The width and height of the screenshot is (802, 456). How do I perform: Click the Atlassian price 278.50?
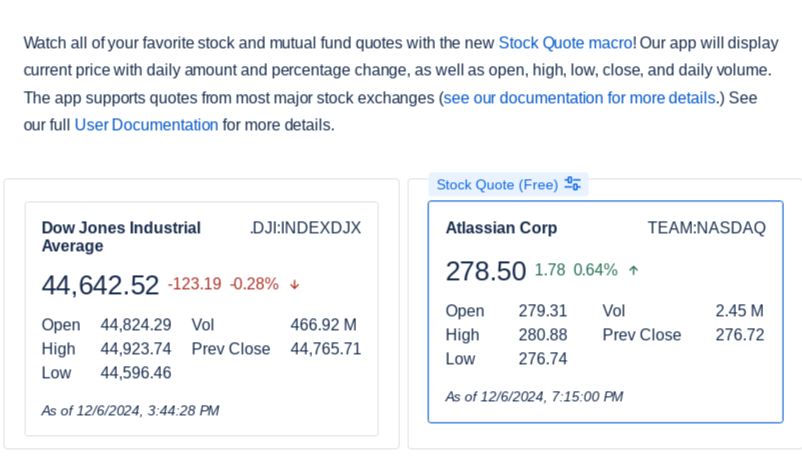[485, 271]
